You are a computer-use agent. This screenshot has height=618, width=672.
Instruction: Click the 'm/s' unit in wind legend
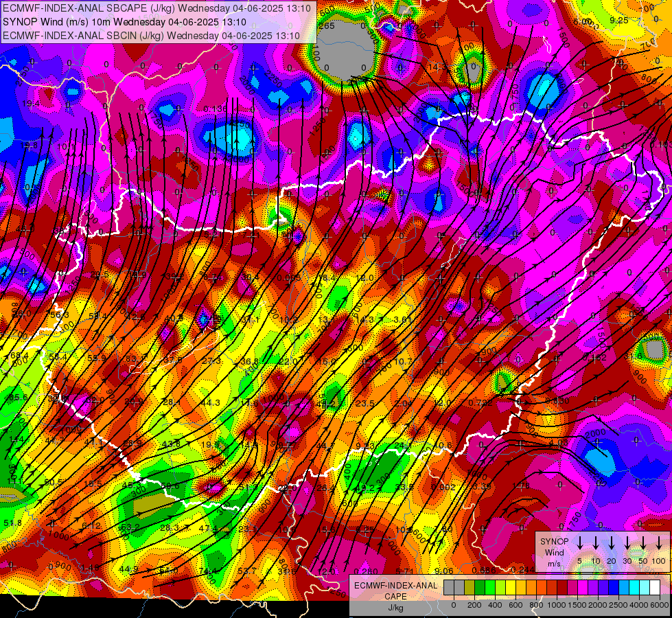point(554,564)
